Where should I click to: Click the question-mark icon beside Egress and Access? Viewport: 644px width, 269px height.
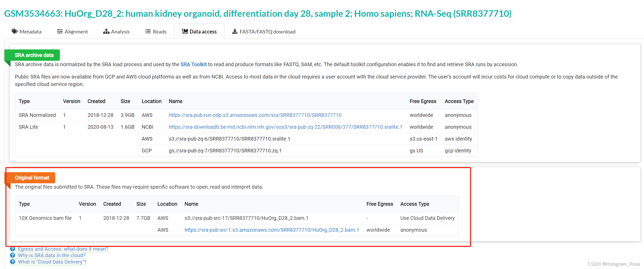(x=13, y=249)
